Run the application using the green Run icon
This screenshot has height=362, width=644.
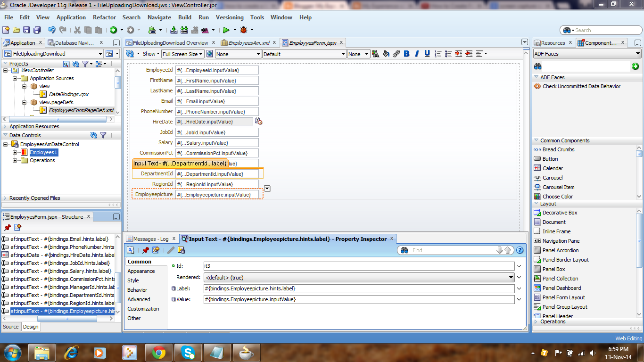click(226, 30)
